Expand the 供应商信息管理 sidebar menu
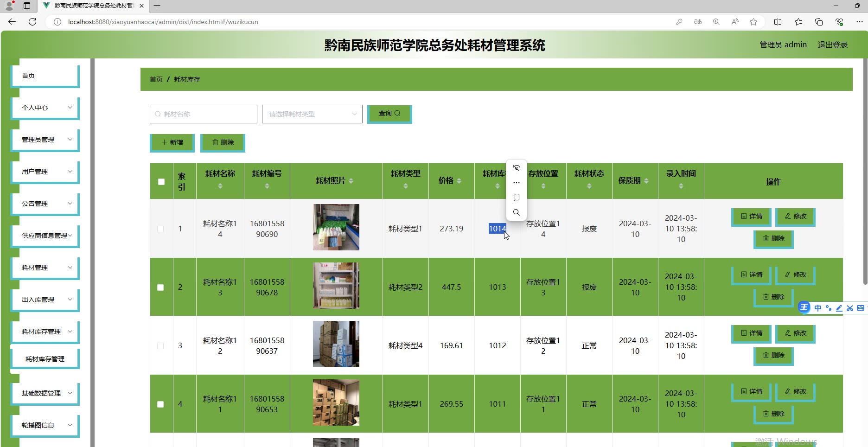This screenshot has width=868, height=447. 45,236
